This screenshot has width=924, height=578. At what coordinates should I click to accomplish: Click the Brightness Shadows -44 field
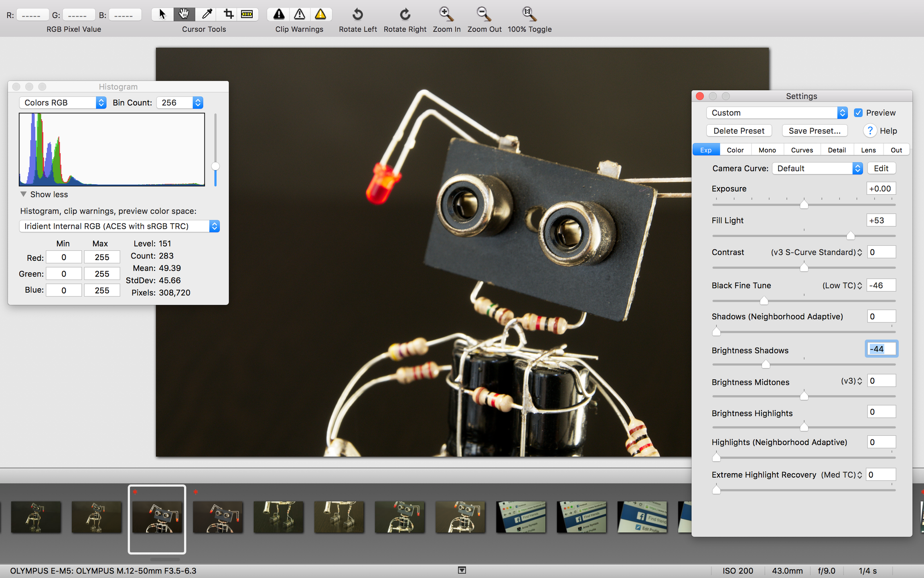point(881,349)
